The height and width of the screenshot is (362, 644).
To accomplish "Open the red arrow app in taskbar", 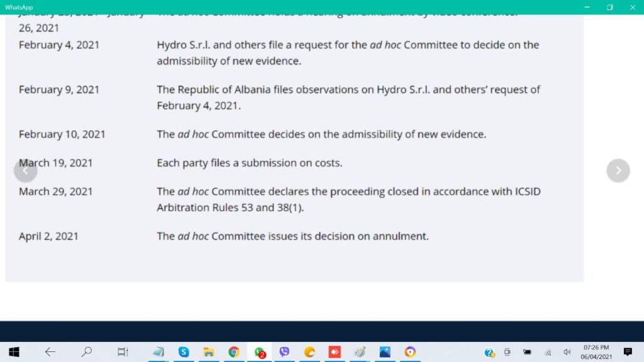I will [x=335, y=352].
